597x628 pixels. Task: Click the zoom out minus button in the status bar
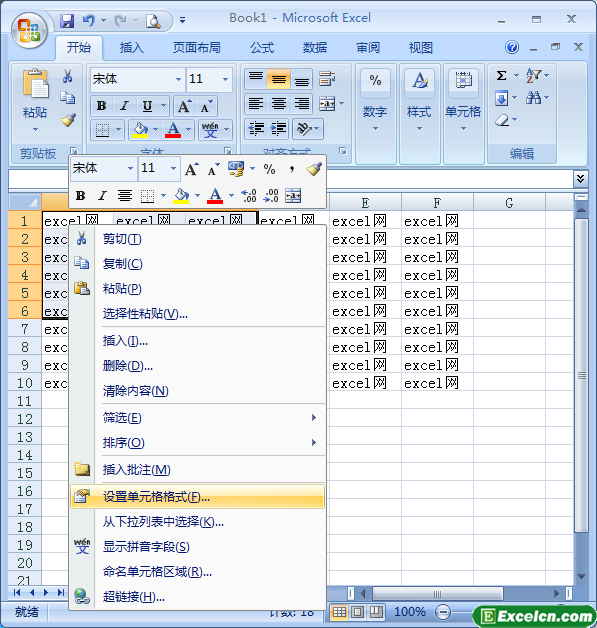443,612
